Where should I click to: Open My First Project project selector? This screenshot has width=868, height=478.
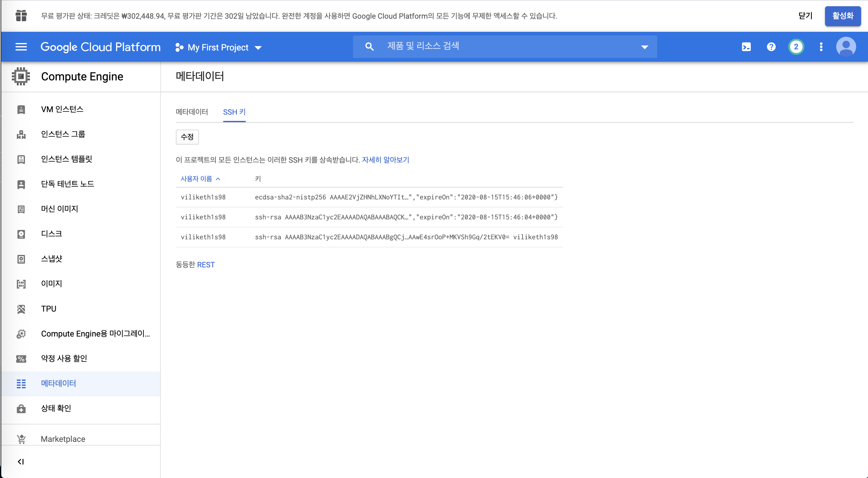218,47
